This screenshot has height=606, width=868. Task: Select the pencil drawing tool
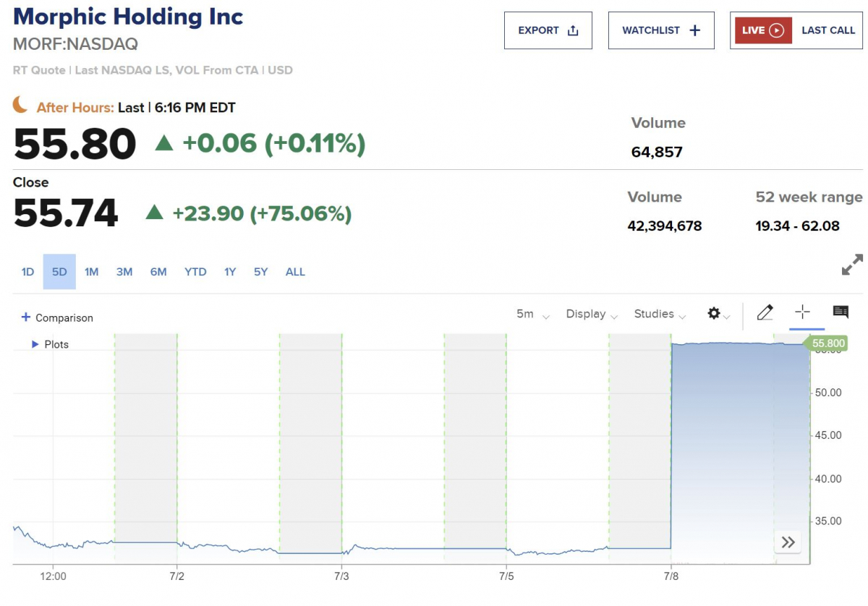[765, 312]
